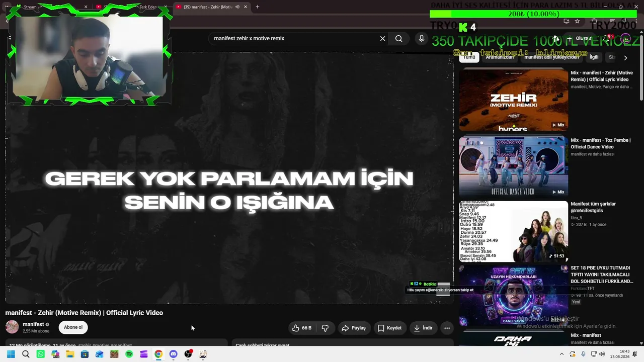Viewport: 644px width, 362px height.
Task: Click the Manifest tüm şarkılar video title
Action: click(593, 207)
